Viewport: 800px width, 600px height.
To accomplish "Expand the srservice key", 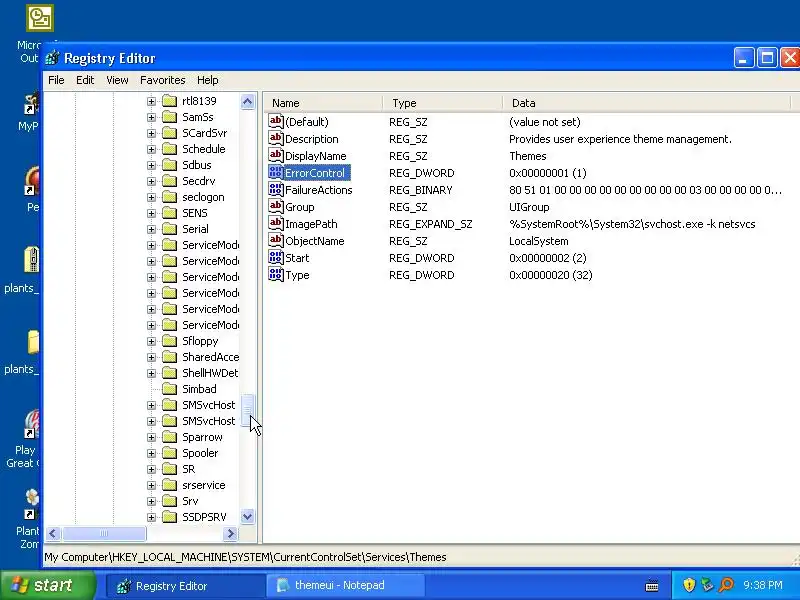I will [x=151, y=485].
